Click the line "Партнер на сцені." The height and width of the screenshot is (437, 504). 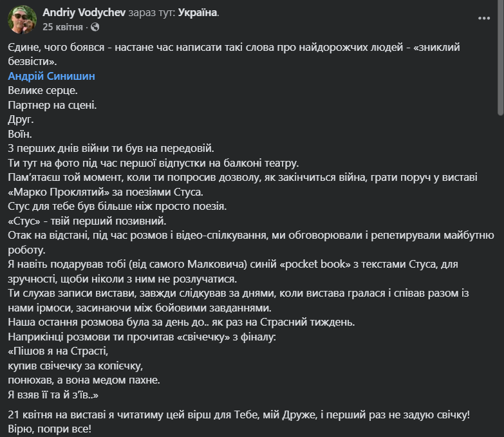pos(52,104)
